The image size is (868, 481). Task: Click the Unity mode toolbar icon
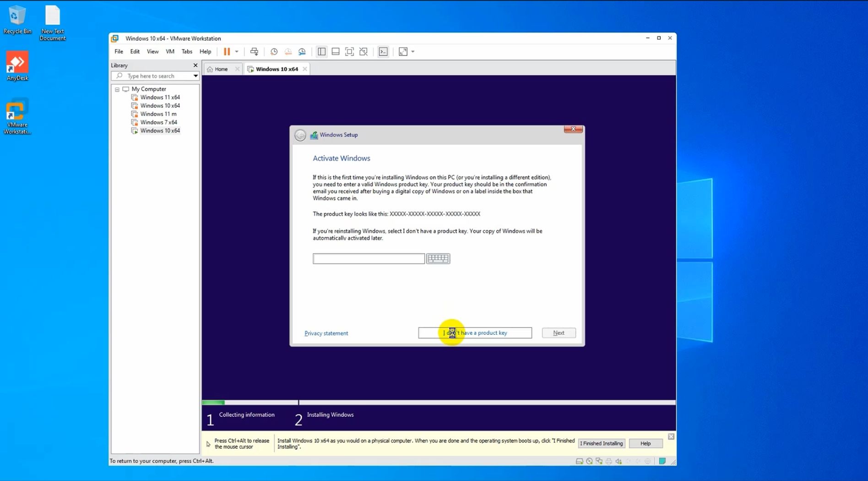tap(363, 52)
